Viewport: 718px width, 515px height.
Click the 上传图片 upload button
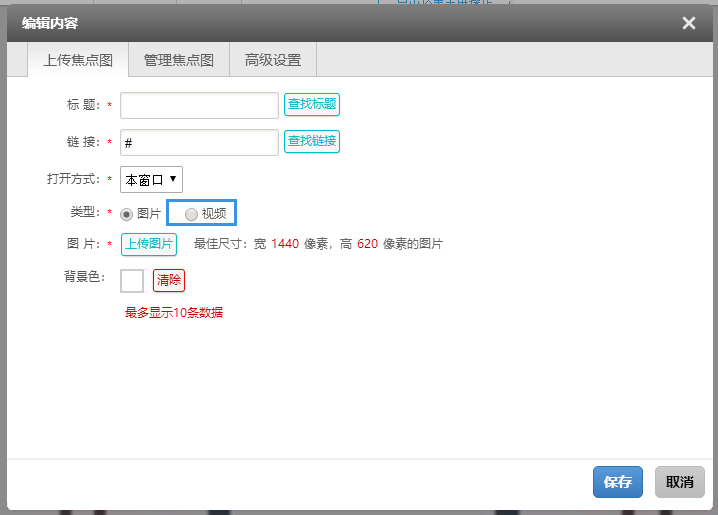[x=149, y=244]
